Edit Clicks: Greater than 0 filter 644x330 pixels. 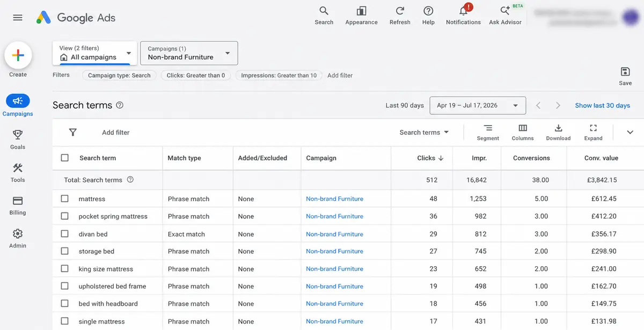pyautogui.click(x=196, y=76)
